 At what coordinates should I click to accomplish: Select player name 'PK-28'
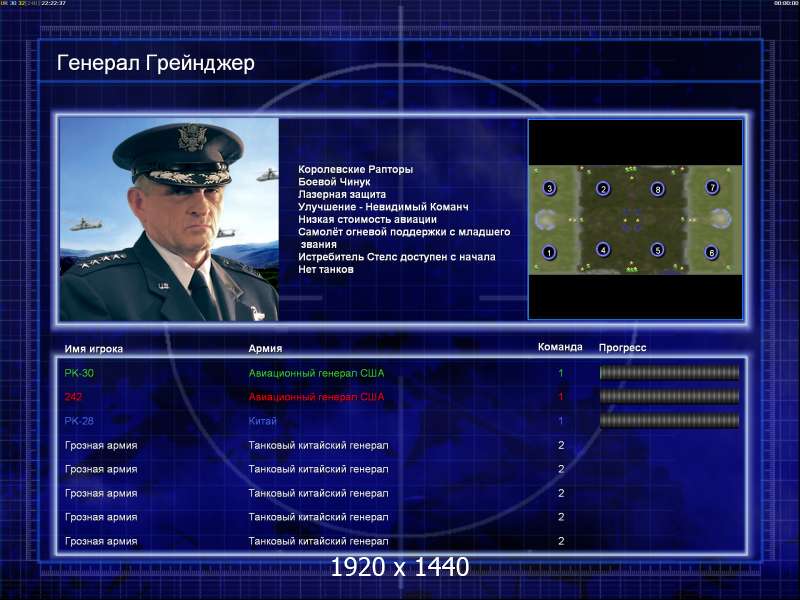pyautogui.click(x=79, y=421)
